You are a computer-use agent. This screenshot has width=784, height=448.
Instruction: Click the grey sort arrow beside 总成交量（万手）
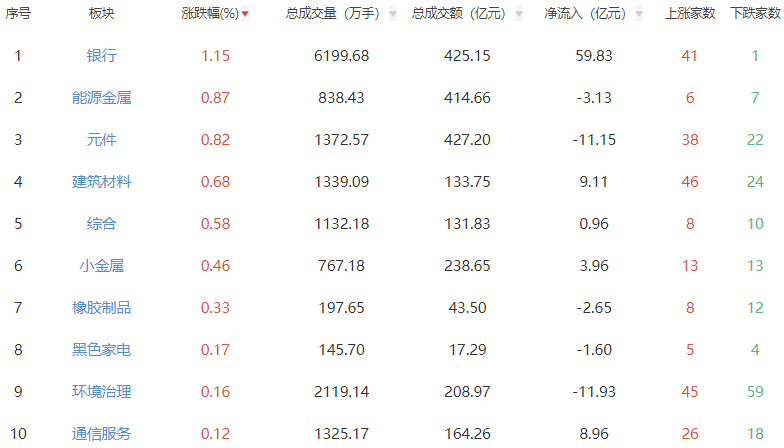pos(392,14)
